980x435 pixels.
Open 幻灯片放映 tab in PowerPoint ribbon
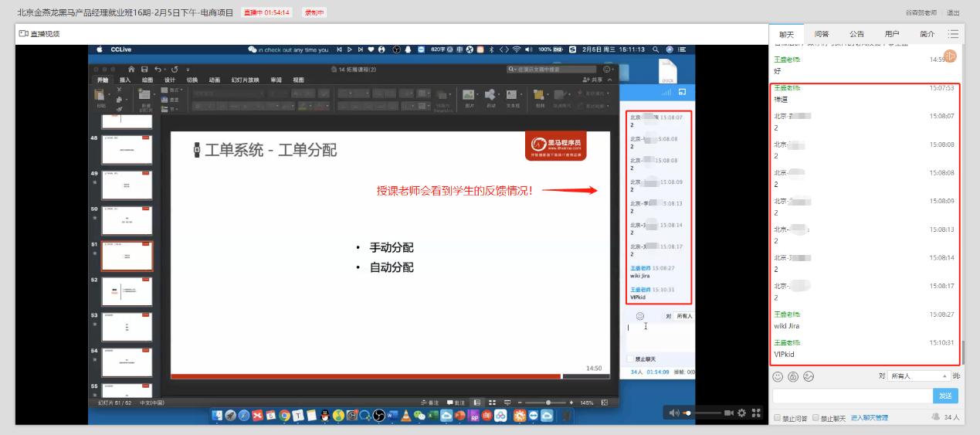tap(246, 80)
